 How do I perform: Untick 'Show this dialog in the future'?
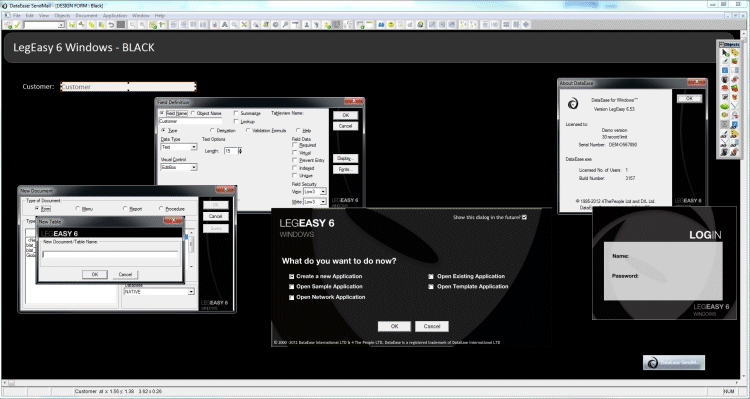tap(524, 217)
